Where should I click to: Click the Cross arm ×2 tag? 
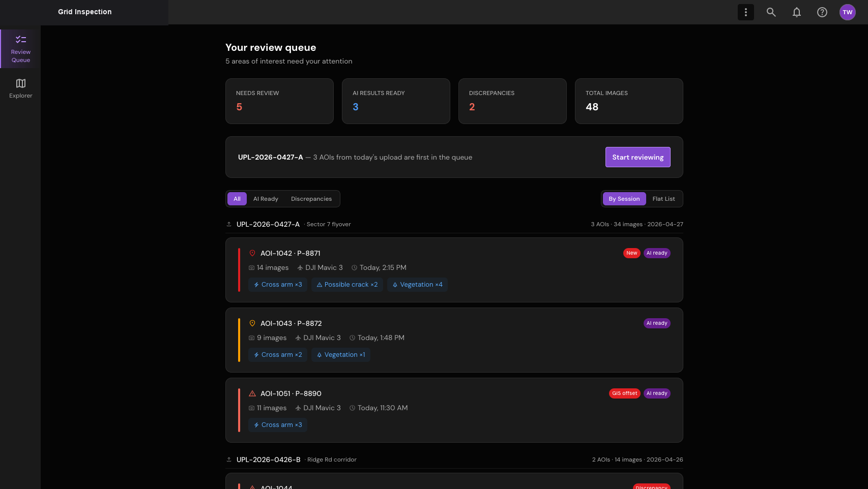point(278,355)
